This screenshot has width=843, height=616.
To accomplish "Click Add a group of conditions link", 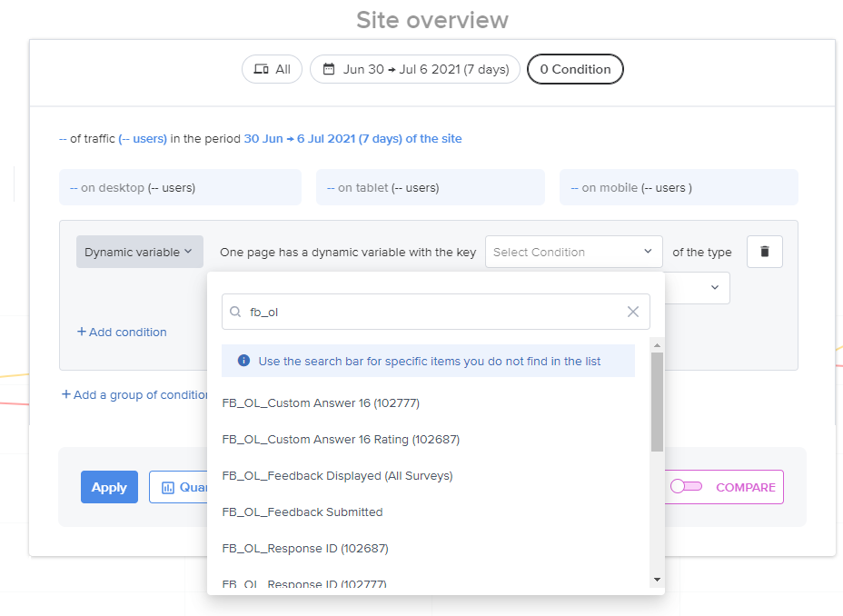I will pyautogui.click(x=134, y=394).
